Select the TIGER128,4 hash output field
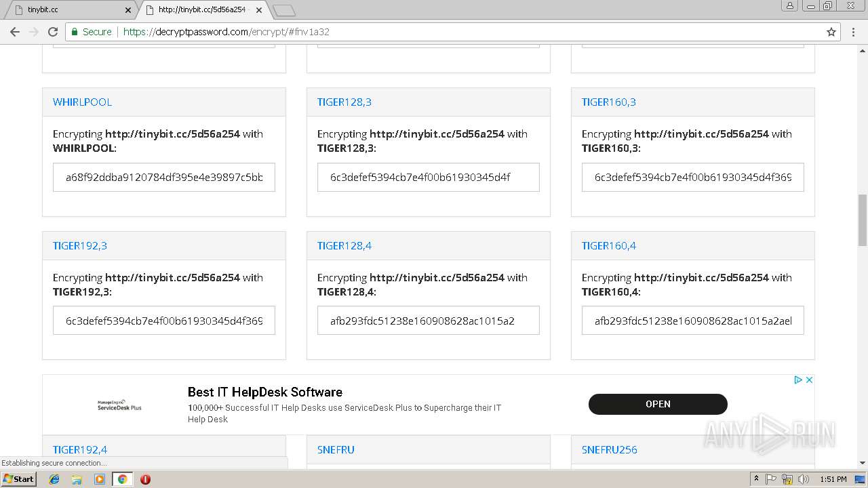Image resolution: width=868 pixels, height=488 pixels. [x=429, y=321]
